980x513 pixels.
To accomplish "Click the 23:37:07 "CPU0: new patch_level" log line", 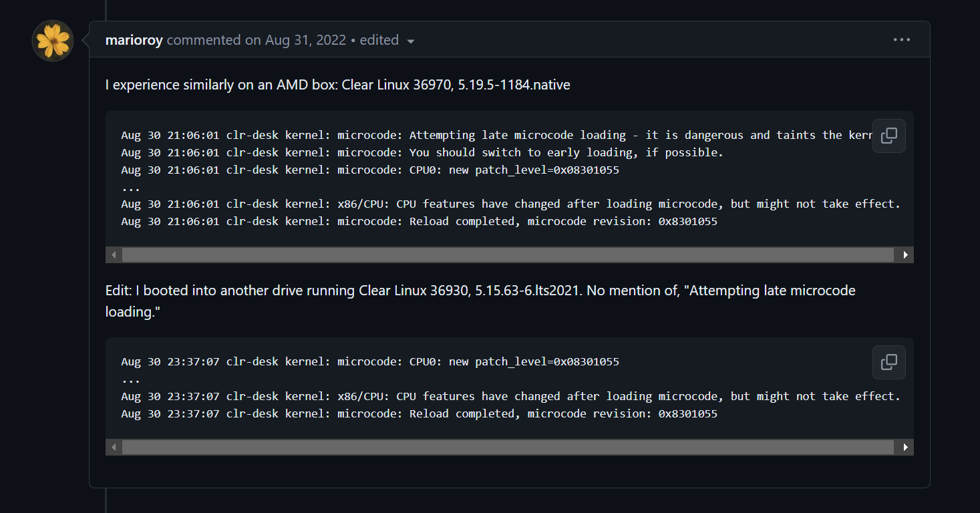I will coord(370,361).
